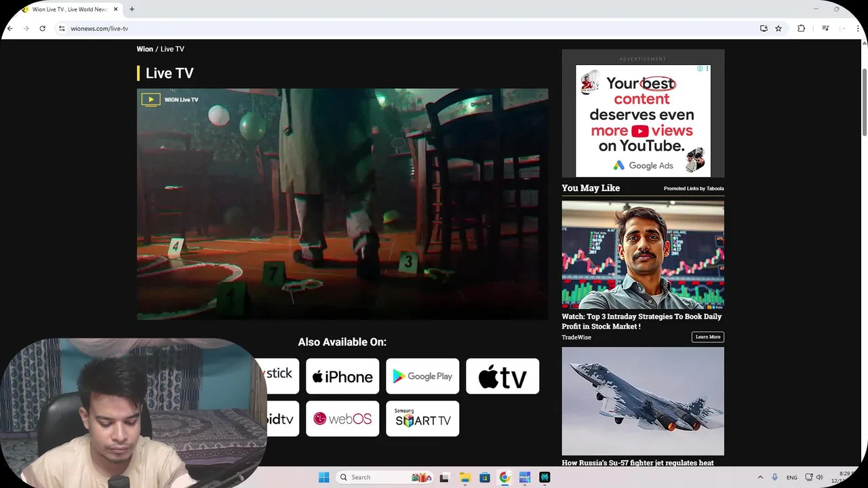This screenshot has height=488, width=868.
Task: Go back to the previous page
Action: pyautogui.click(x=10, y=28)
